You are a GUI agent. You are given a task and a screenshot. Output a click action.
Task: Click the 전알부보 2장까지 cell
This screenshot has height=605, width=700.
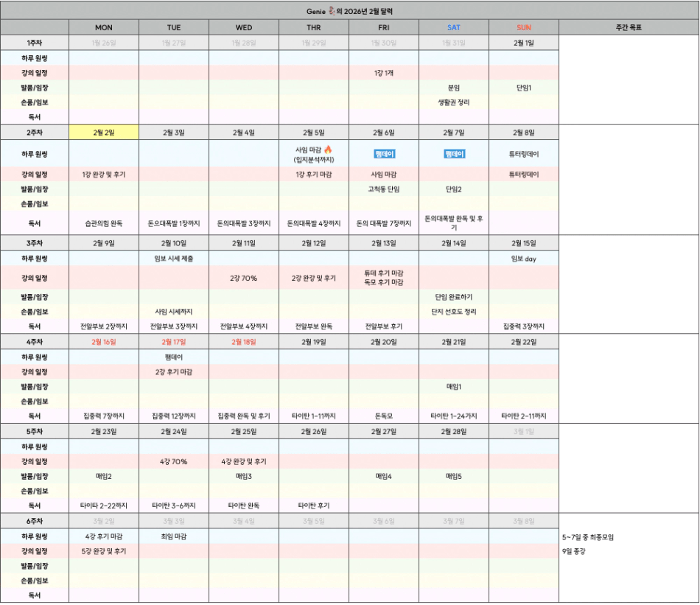104,326
